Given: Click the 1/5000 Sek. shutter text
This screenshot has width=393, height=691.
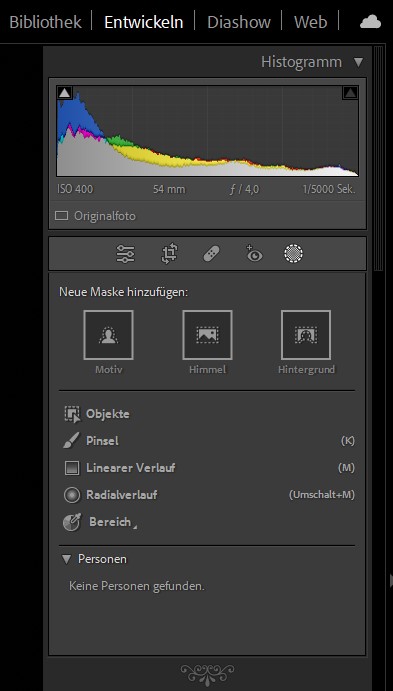Looking at the screenshot, I should coord(329,189).
